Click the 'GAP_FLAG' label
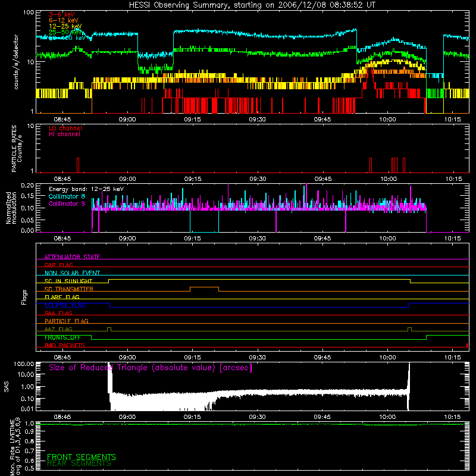This screenshot has width=476, height=476. pos(58,265)
